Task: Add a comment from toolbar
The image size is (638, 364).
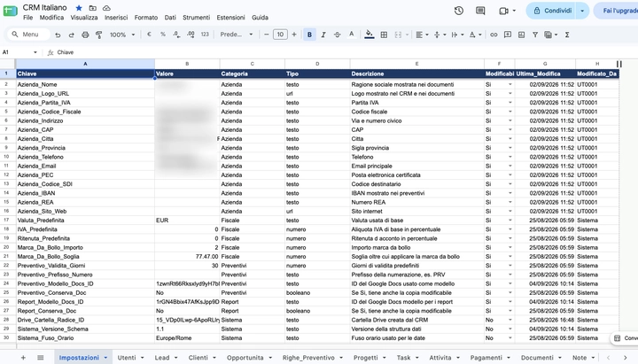Action: 508,35
